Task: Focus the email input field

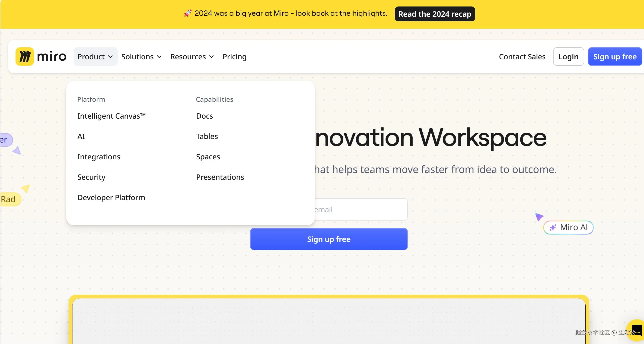Action: point(360,209)
